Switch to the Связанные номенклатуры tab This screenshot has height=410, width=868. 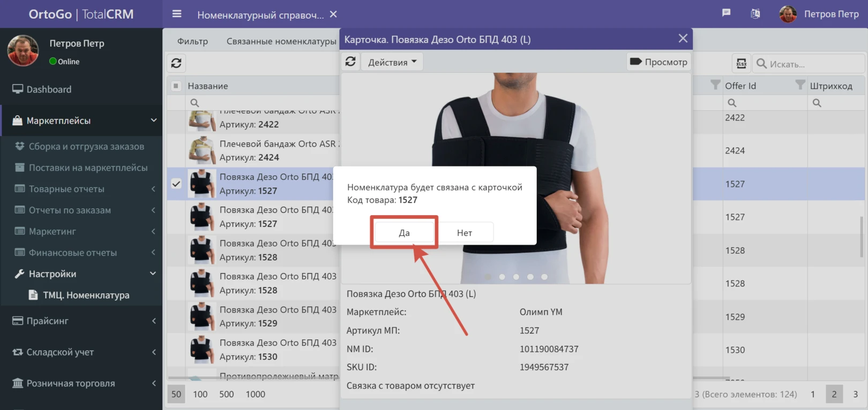point(281,41)
